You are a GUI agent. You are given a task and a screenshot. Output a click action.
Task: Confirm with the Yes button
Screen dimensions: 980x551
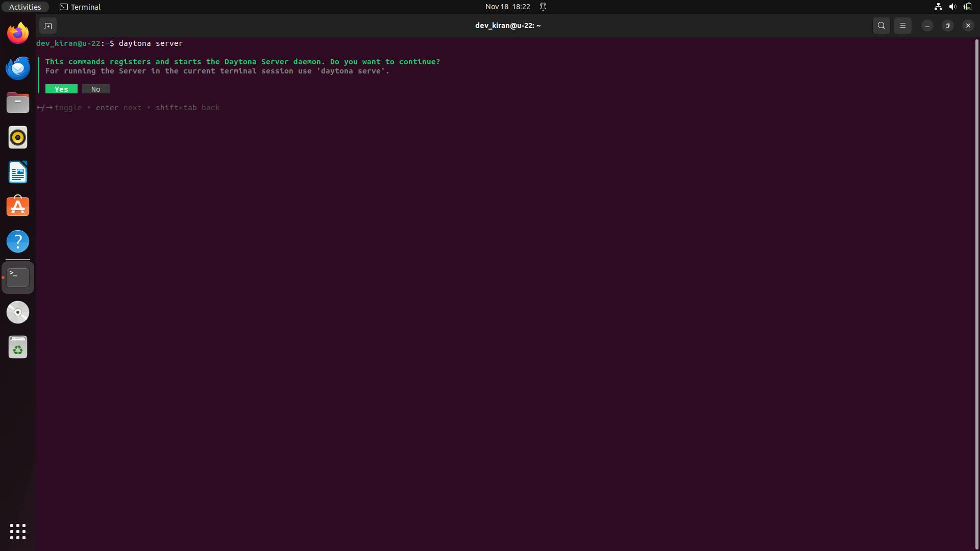pos(61,89)
